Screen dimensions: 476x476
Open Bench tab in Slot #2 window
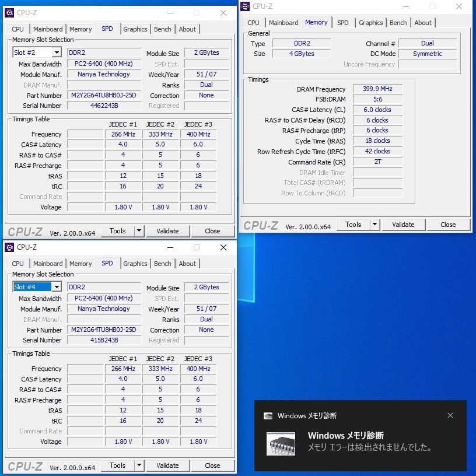[x=162, y=29]
